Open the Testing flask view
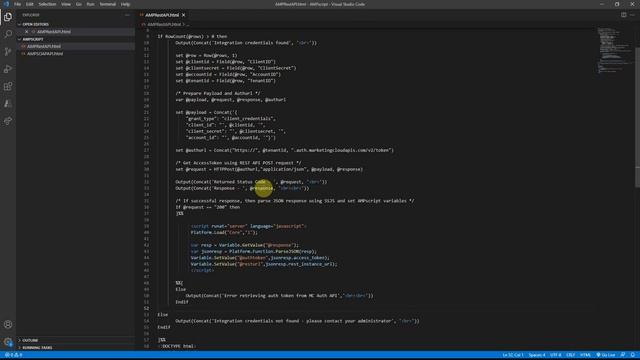The width and height of the screenshot is (640, 360). [8, 104]
